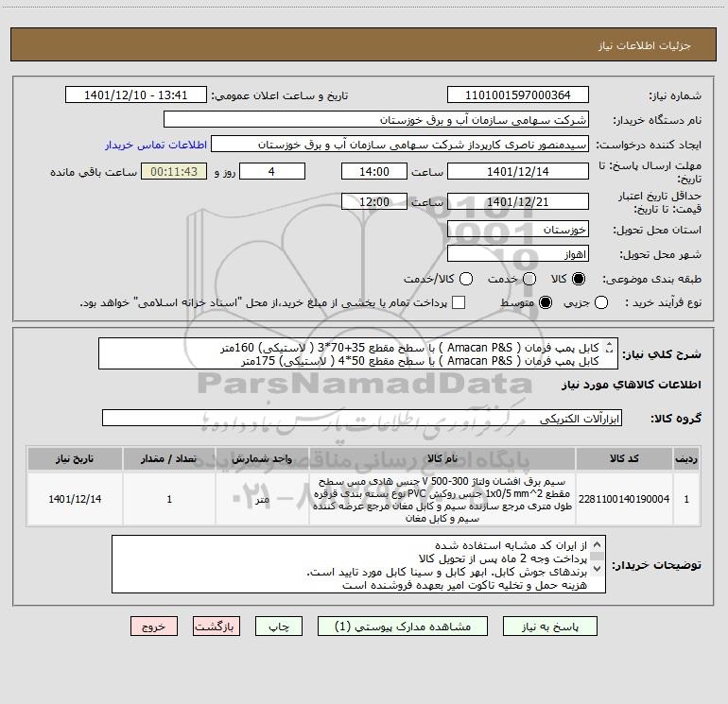Click the جزئیات اطلاعات نیاز header title
The image size is (728, 704).
coord(645,45)
